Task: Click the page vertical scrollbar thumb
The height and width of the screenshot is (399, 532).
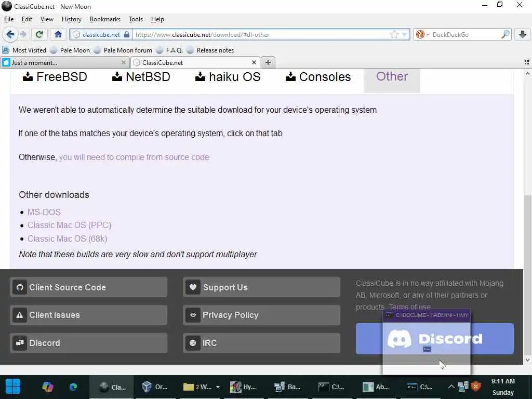Action: pyautogui.click(x=527, y=275)
